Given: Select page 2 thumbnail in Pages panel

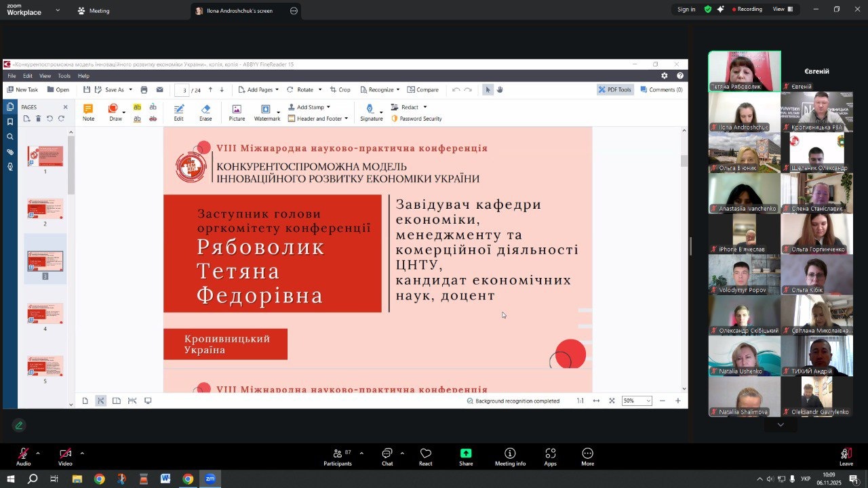Looking at the screenshot, I should [x=45, y=208].
